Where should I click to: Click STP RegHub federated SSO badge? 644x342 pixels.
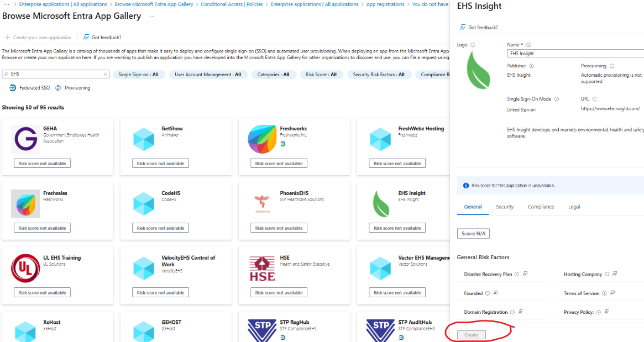pos(282,338)
